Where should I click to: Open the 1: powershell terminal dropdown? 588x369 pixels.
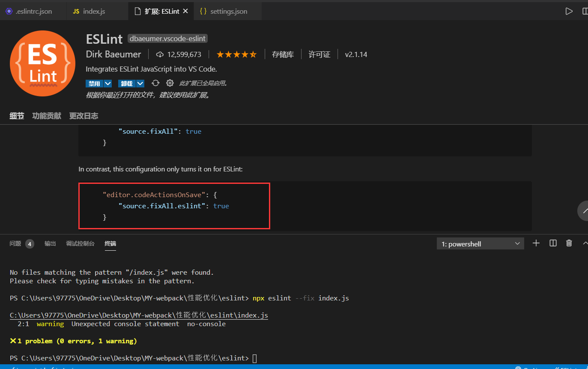click(x=480, y=244)
